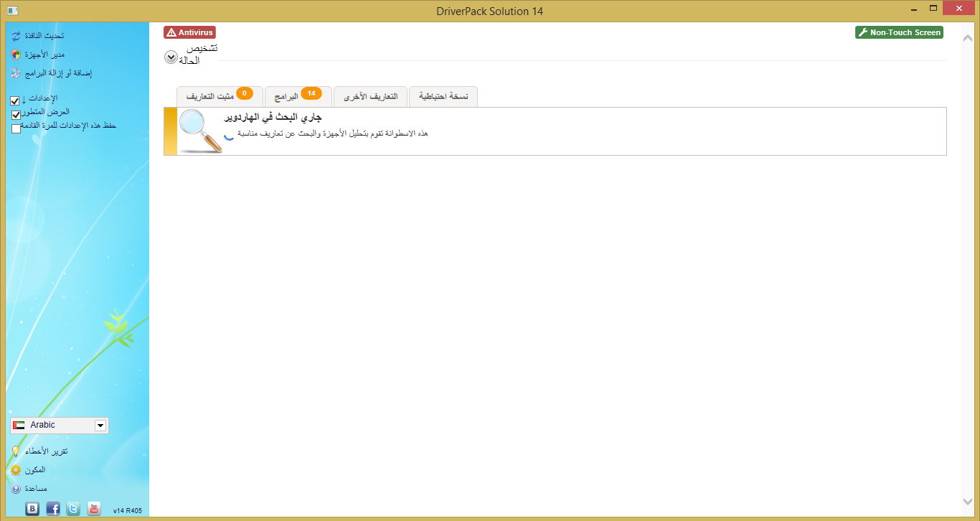Click the orange gear component icon
Image resolution: width=980 pixels, height=521 pixels.
point(16,470)
